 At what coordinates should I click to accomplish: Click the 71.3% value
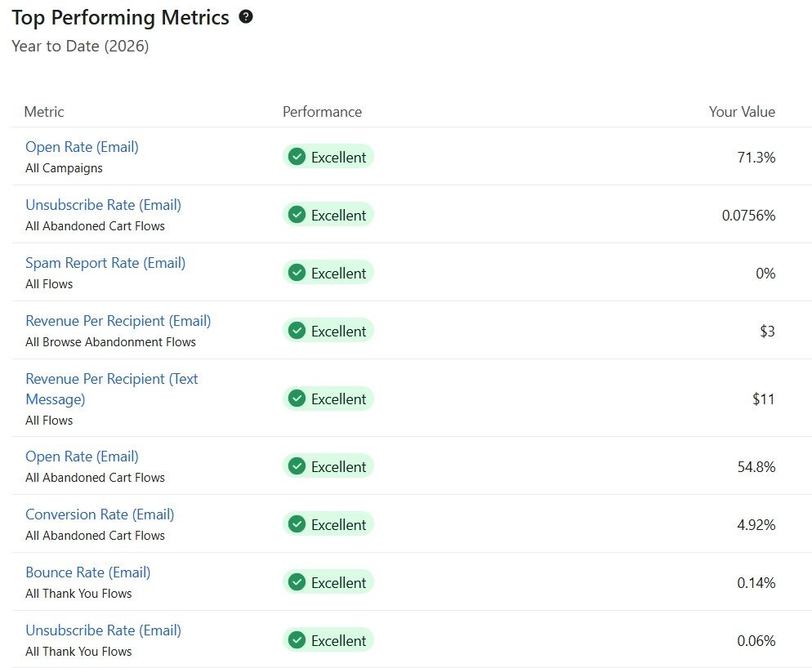coord(756,157)
